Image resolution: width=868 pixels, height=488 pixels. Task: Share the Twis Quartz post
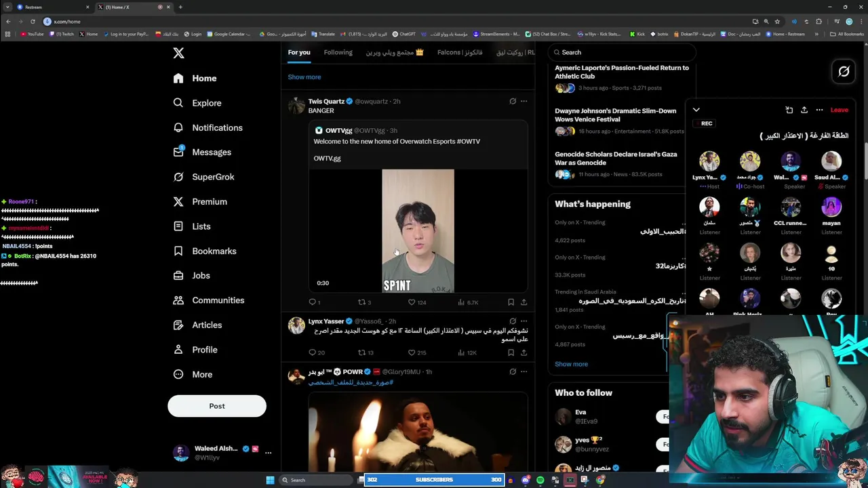pos(524,302)
